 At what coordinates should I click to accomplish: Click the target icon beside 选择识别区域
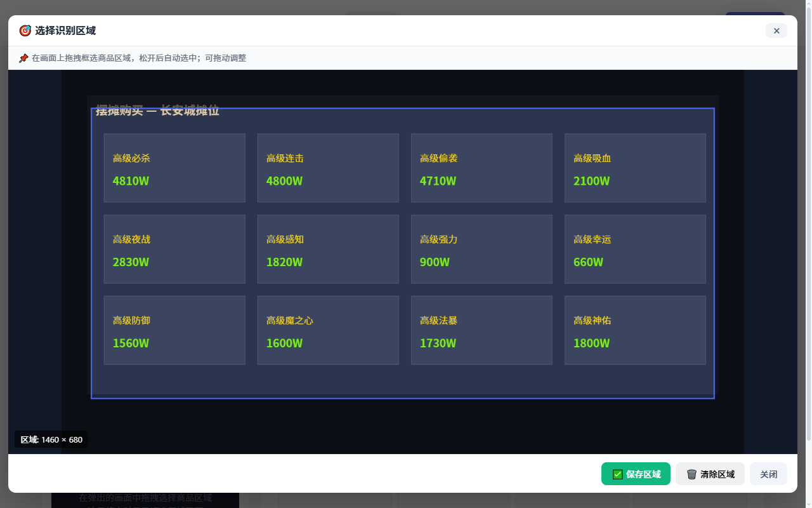(25, 30)
